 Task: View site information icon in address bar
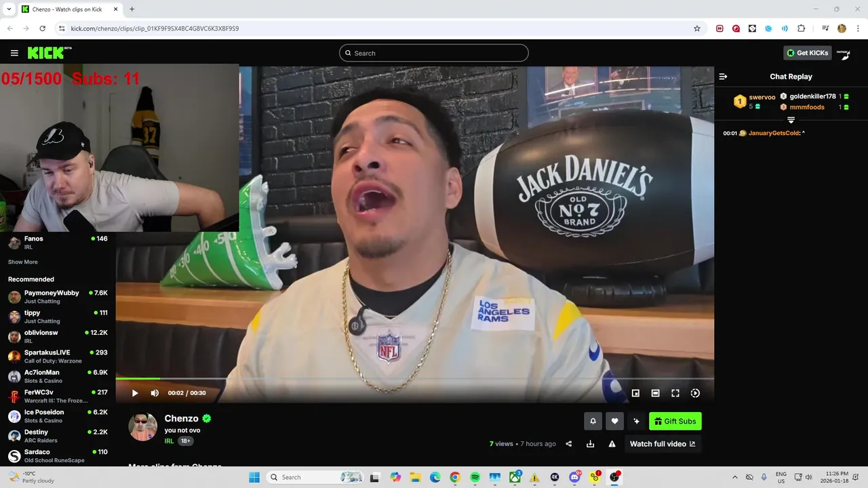point(62,28)
